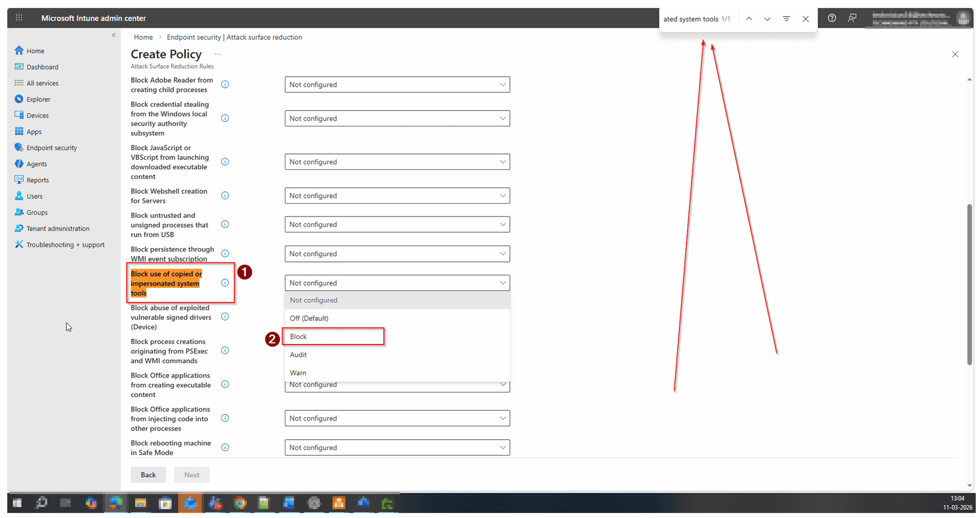The image size is (980, 518).
Task: Show info for copied or impersonated tools rule
Action: tap(225, 283)
